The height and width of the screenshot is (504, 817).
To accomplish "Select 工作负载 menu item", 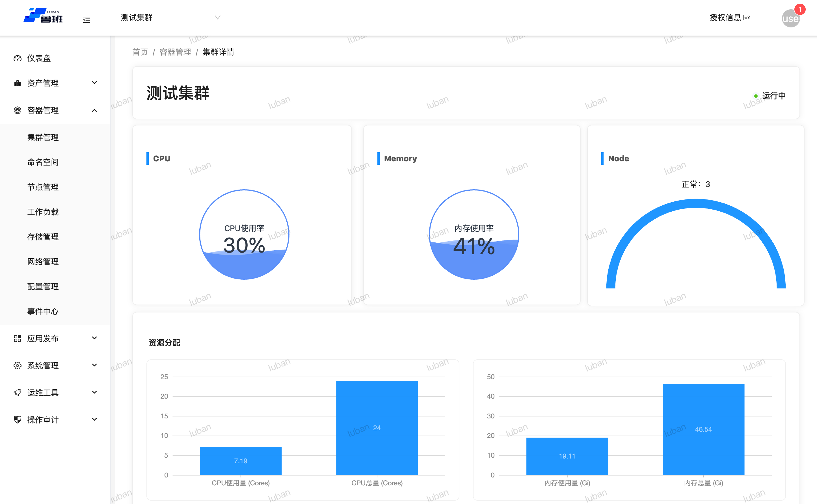I will pos(43,212).
